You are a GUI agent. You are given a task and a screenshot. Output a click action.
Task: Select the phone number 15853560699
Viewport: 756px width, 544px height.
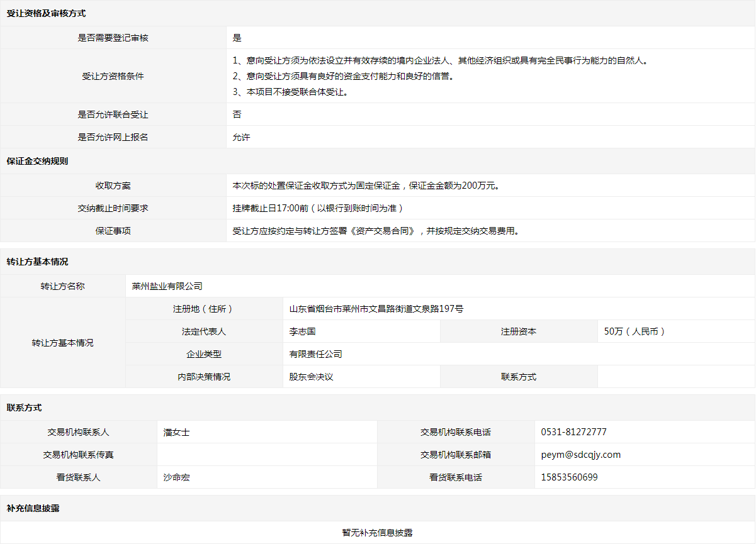point(570,477)
